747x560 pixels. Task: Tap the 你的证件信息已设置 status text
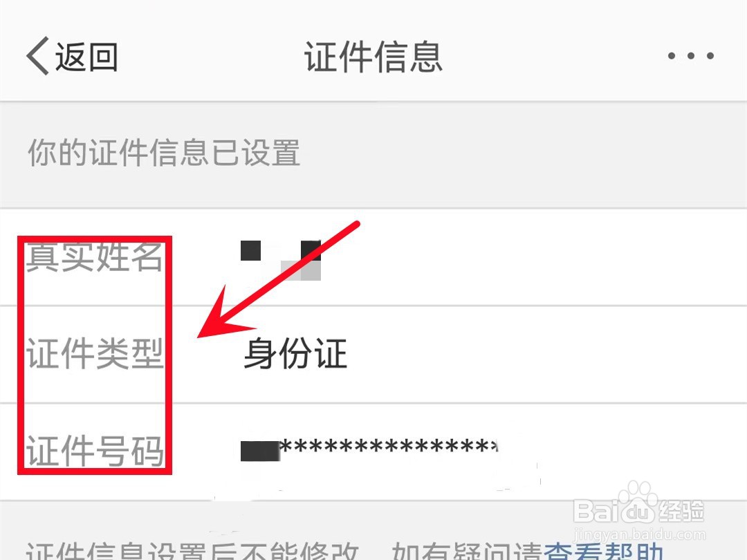pos(164,153)
